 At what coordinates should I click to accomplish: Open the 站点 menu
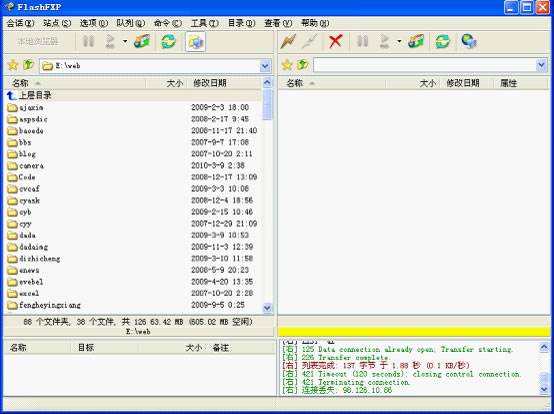tap(57, 23)
